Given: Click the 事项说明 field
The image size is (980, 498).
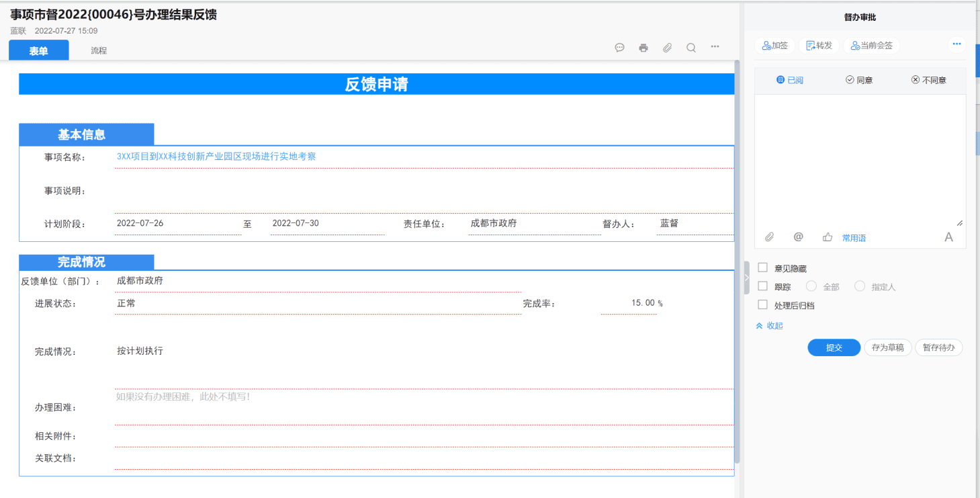Looking at the screenshot, I should coord(425,191).
